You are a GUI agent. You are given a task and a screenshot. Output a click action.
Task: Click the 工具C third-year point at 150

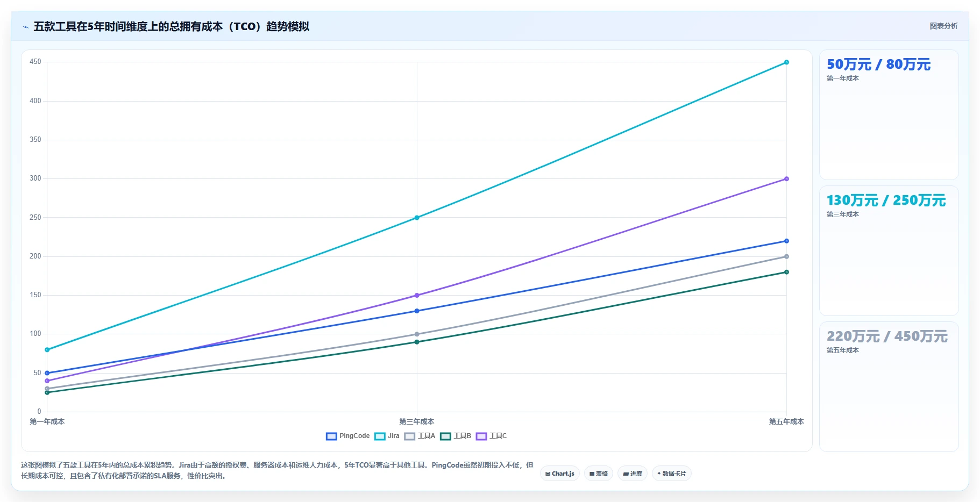point(417,296)
